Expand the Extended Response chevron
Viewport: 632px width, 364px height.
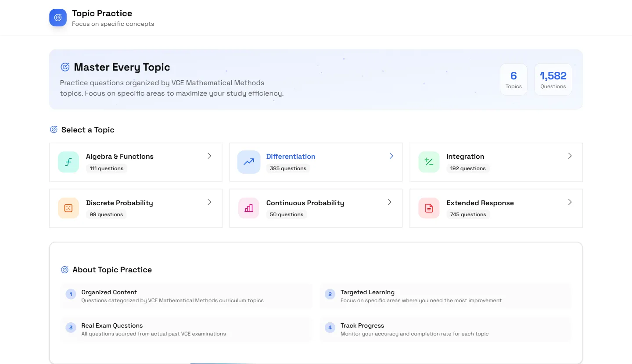coord(571,202)
